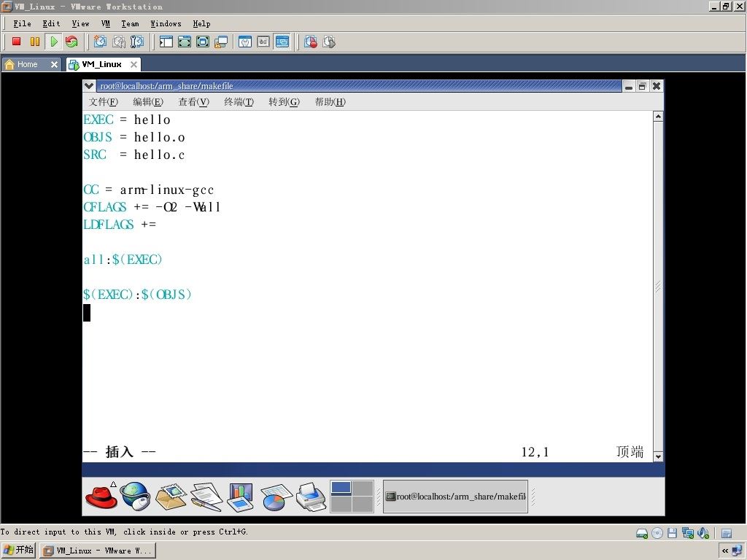Open the Red Hat main menu

pos(101,496)
